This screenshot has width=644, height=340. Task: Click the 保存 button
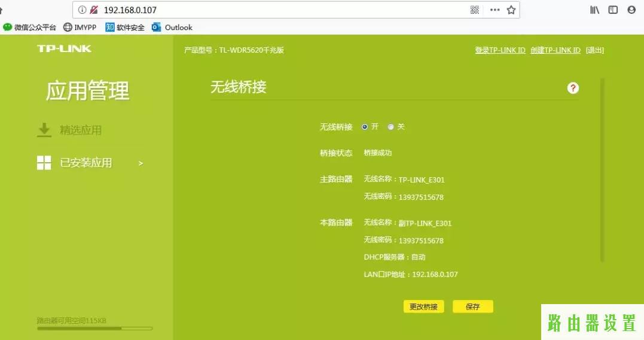473,306
